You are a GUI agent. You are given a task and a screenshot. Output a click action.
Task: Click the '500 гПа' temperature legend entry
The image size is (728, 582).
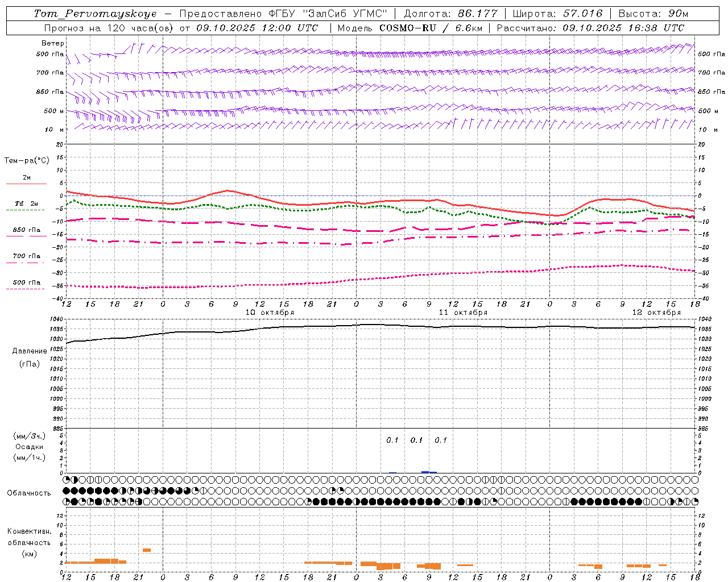27,282
